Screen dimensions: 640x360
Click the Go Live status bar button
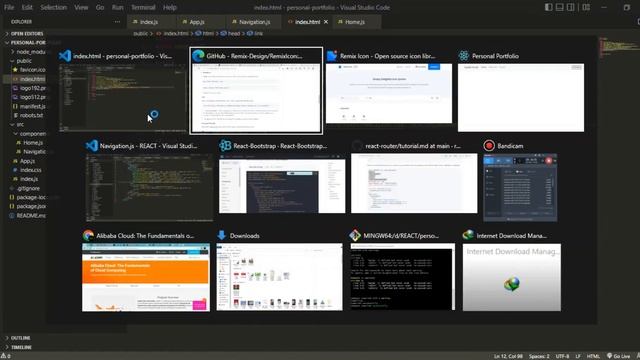point(618,356)
